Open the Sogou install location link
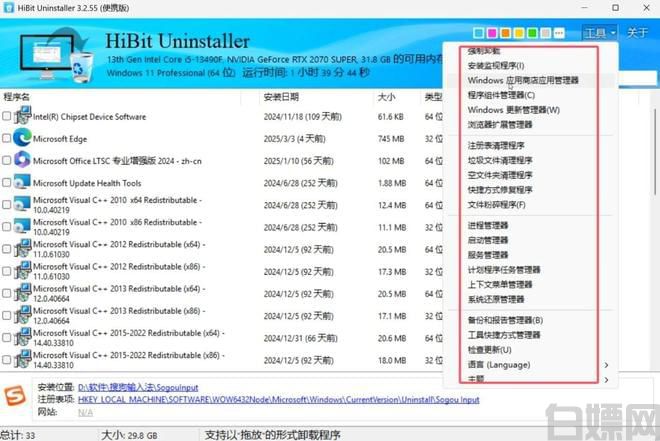 pyautogui.click(x=138, y=387)
